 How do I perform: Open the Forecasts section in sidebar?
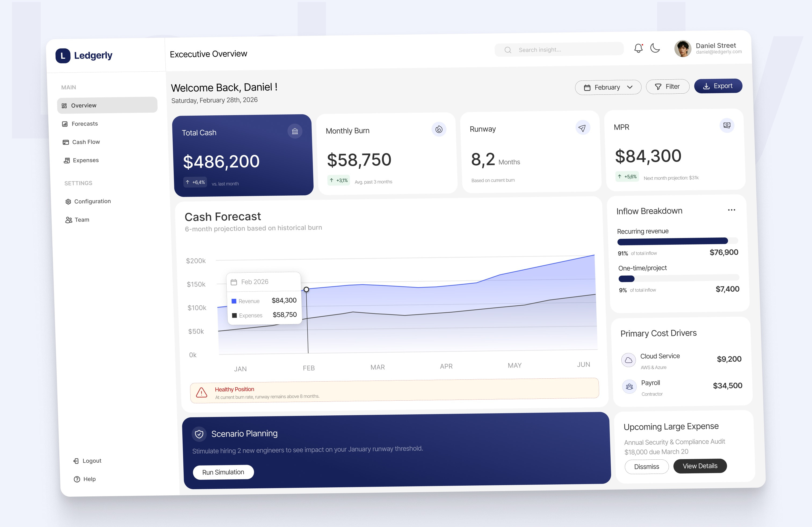[84, 123]
